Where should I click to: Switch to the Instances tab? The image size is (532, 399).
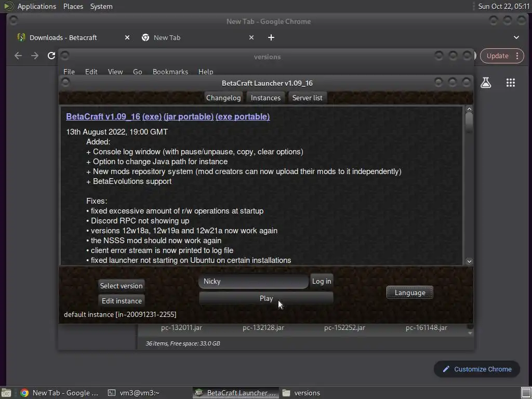pyautogui.click(x=265, y=98)
